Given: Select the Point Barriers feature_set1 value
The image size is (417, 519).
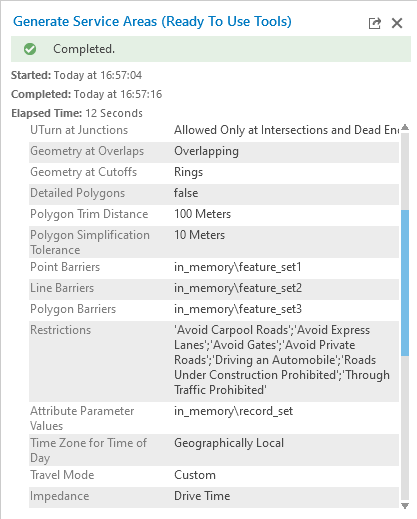Looking at the screenshot, I should tap(238, 267).
